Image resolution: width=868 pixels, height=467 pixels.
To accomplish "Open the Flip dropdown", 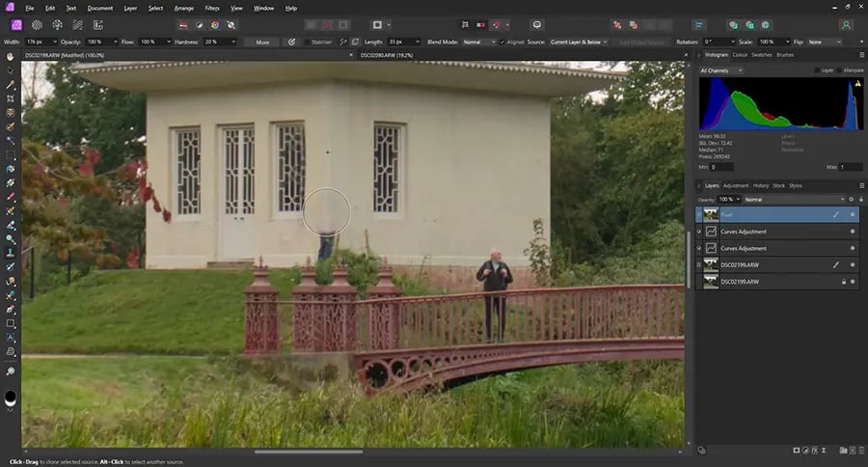I will [x=825, y=41].
